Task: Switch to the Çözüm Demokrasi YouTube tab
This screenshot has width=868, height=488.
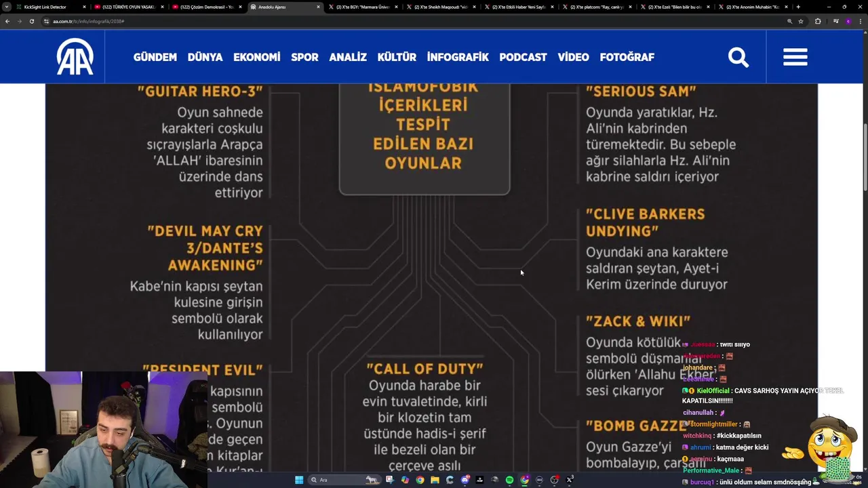Action: point(207,7)
